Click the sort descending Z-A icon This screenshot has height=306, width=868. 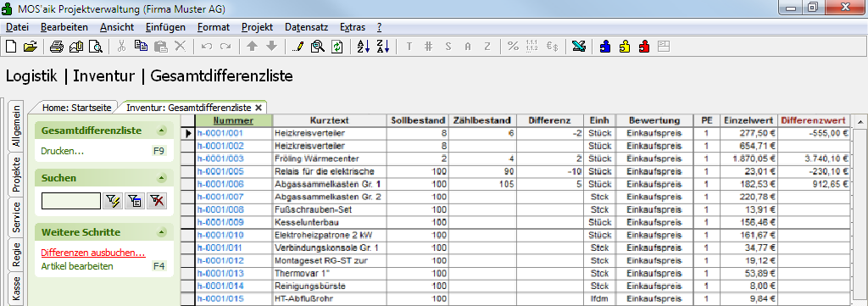382,47
